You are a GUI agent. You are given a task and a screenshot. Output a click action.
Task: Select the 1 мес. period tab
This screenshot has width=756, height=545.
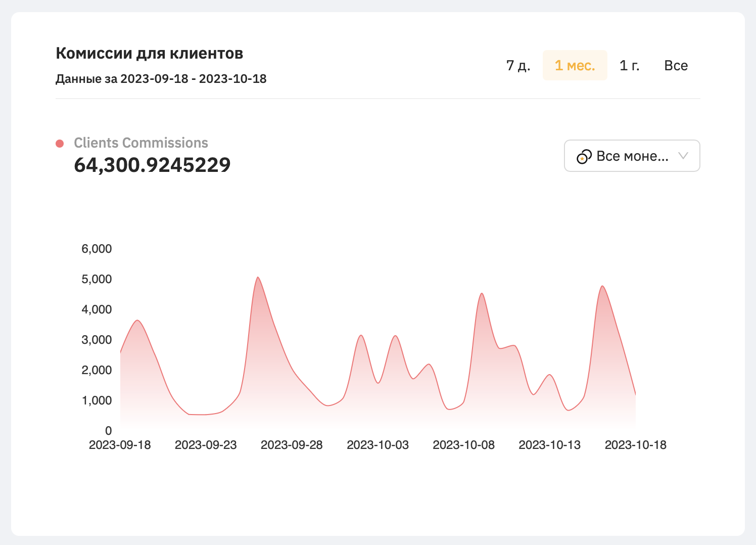575,66
